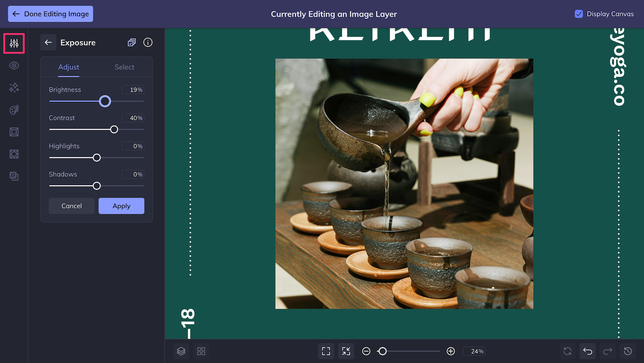
Task: Click the grid view icon in bottom bar
Action: [x=201, y=351]
